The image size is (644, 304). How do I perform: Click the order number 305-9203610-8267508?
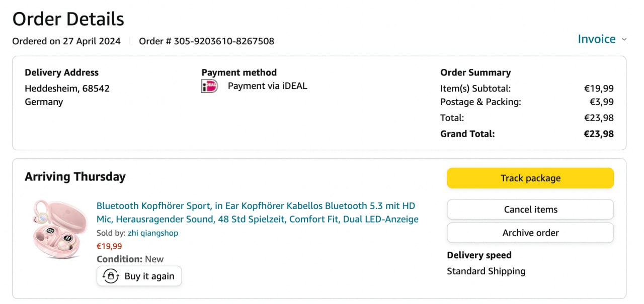coord(224,41)
